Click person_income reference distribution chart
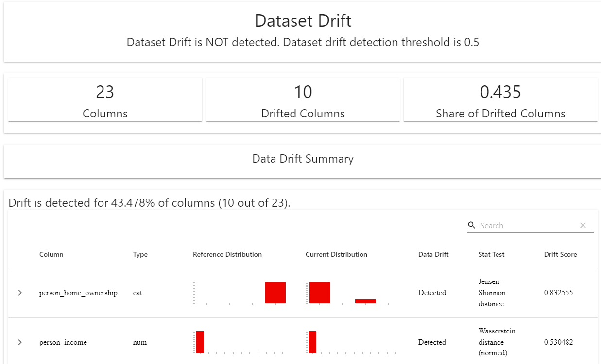The width and height of the screenshot is (601, 364). (240, 342)
